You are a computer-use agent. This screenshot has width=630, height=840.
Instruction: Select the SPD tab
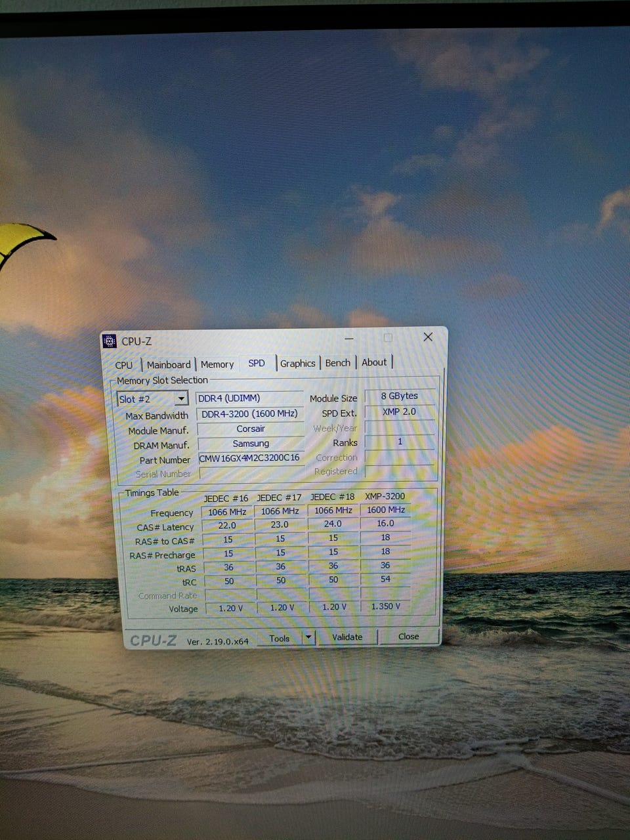pos(257,363)
